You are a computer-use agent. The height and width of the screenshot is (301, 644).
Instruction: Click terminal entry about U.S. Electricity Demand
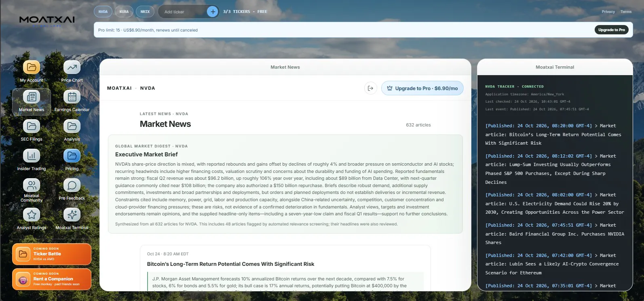pyautogui.click(x=554, y=204)
